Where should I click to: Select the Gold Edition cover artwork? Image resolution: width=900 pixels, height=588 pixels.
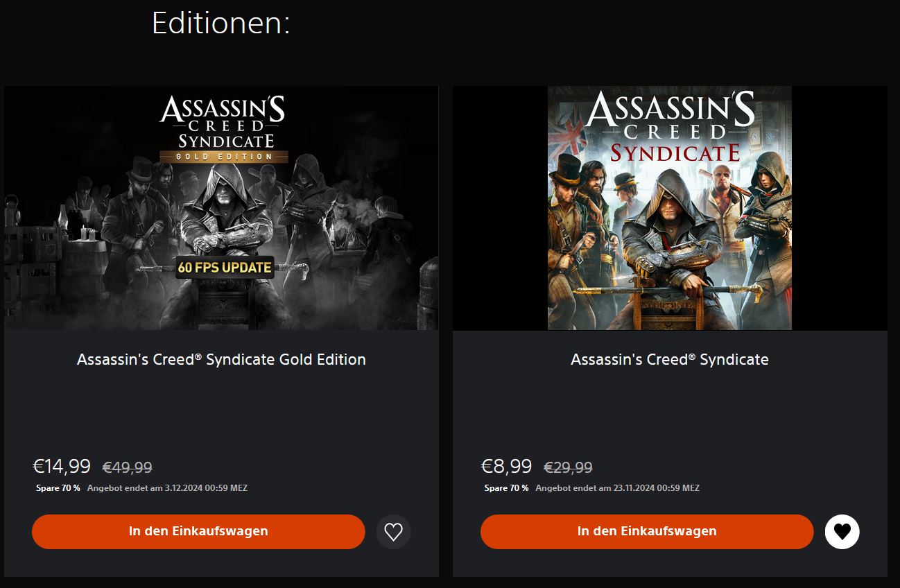[221, 207]
